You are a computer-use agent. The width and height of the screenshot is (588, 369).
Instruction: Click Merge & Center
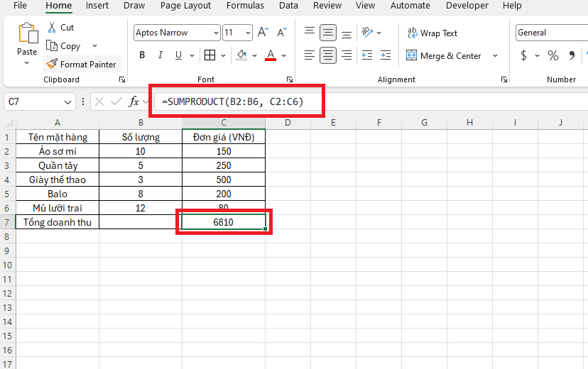pos(444,56)
